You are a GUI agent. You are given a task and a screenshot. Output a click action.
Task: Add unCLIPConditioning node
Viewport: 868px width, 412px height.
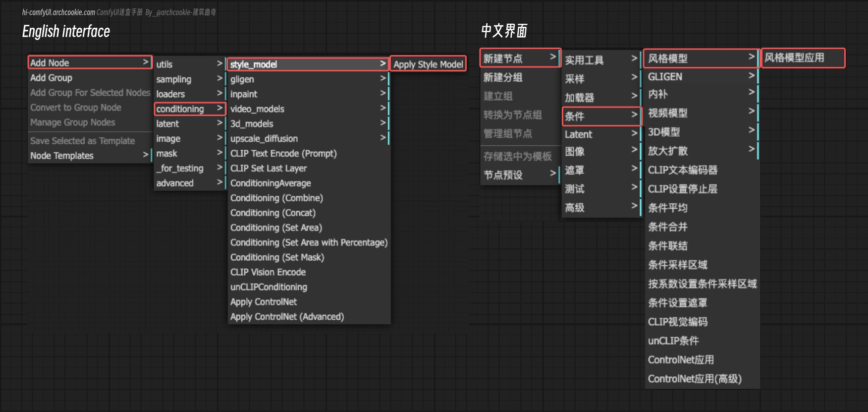(x=308, y=287)
